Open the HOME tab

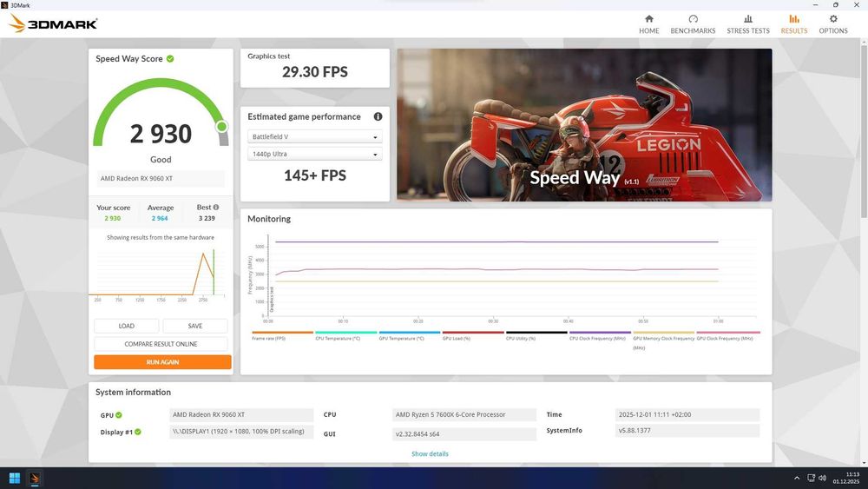point(648,24)
